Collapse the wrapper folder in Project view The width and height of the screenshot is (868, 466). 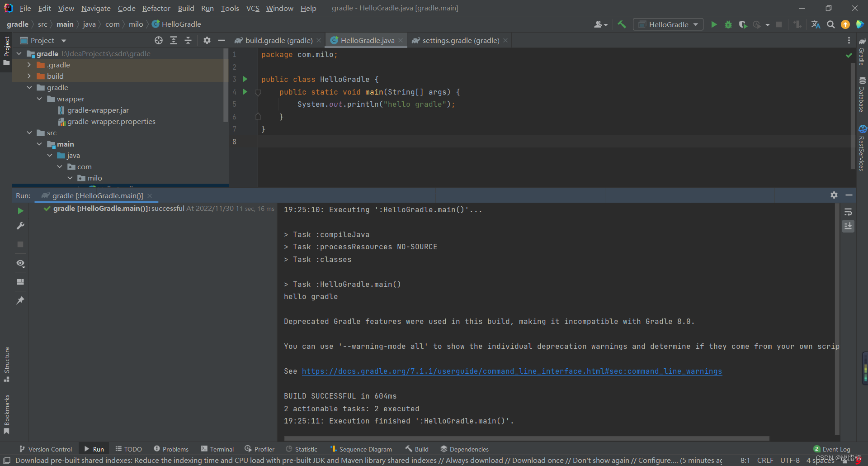pos(40,99)
